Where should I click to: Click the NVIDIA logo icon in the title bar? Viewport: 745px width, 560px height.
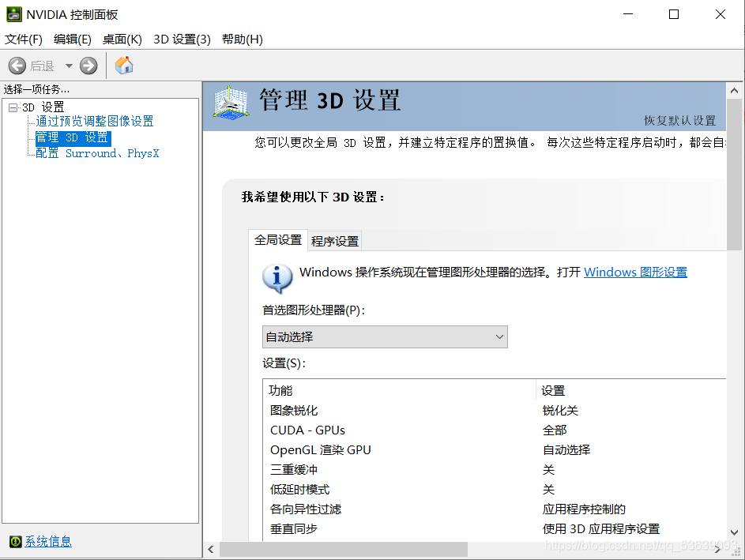click(14, 14)
